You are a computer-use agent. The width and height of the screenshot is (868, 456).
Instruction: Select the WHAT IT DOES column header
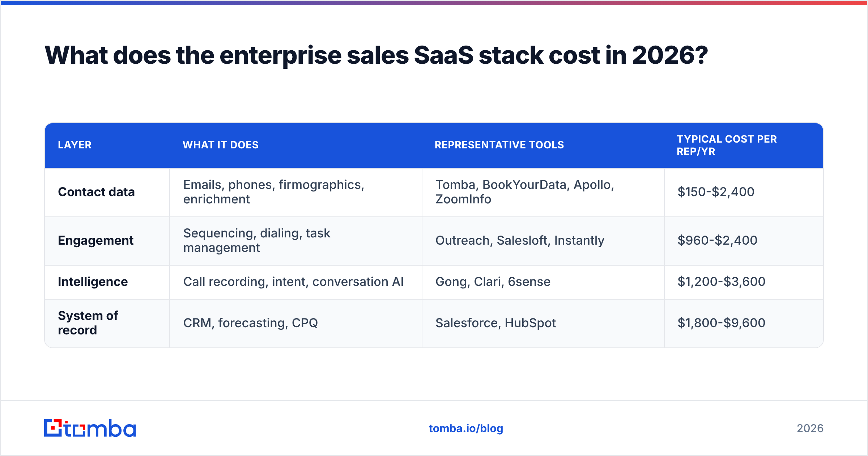point(221,145)
